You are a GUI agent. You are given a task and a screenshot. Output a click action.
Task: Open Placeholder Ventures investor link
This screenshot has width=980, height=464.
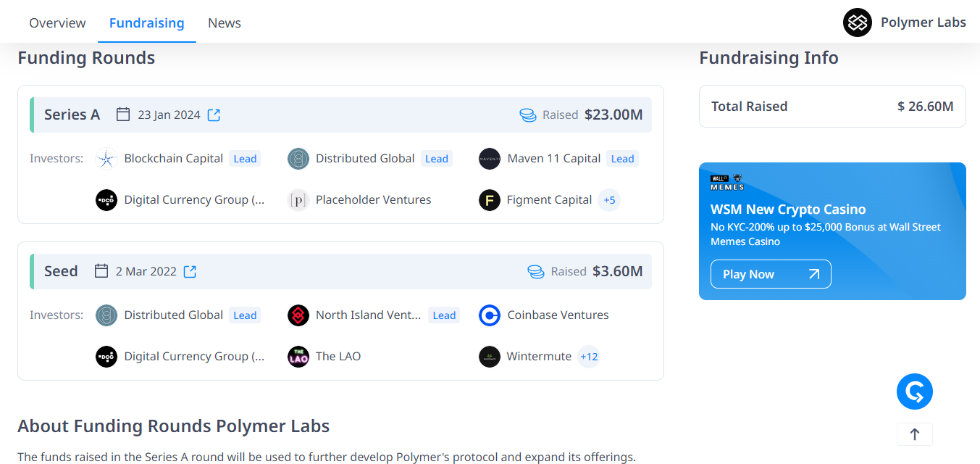[x=373, y=199]
